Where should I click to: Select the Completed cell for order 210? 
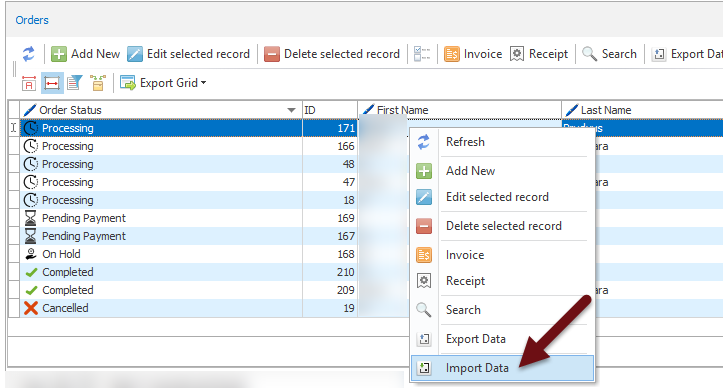point(161,272)
